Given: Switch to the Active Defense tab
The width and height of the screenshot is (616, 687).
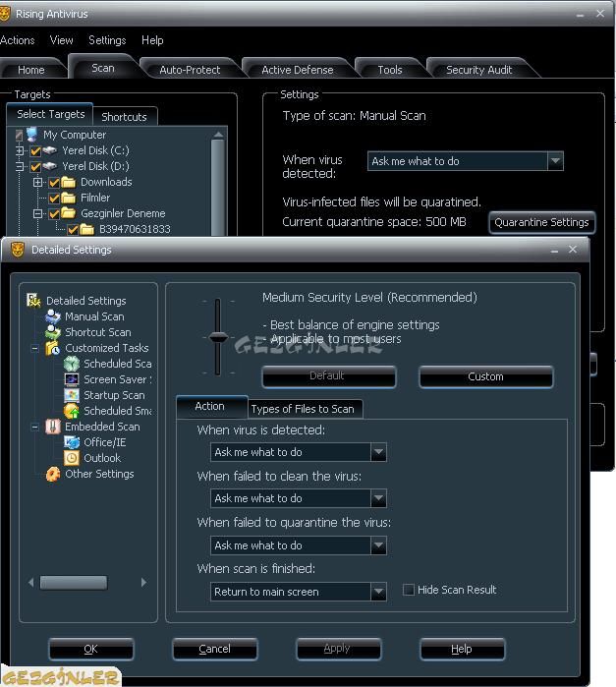Looking at the screenshot, I should click(298, 70).
